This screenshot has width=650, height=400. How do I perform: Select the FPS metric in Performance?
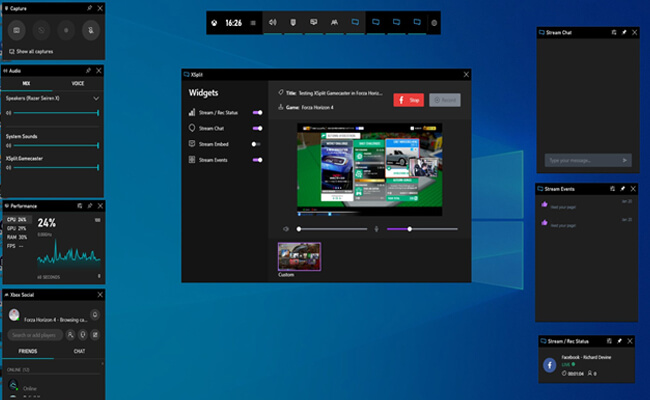[17, 246]
